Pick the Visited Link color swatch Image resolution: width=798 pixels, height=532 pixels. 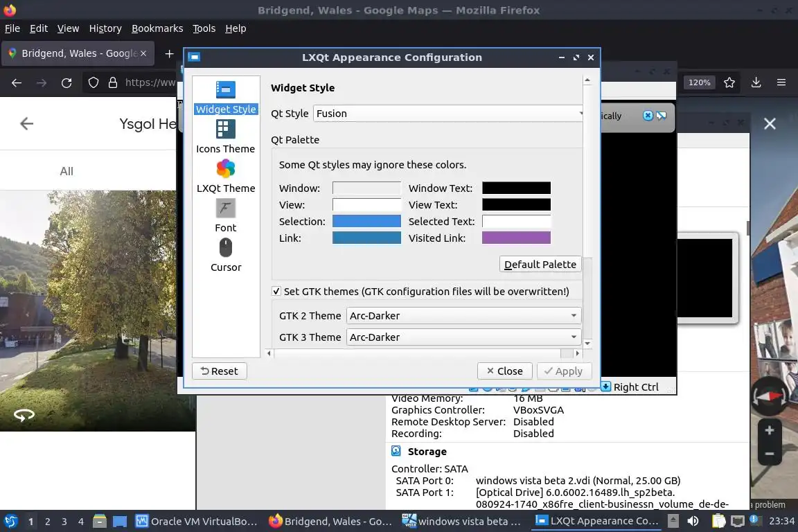coord(516,238)
